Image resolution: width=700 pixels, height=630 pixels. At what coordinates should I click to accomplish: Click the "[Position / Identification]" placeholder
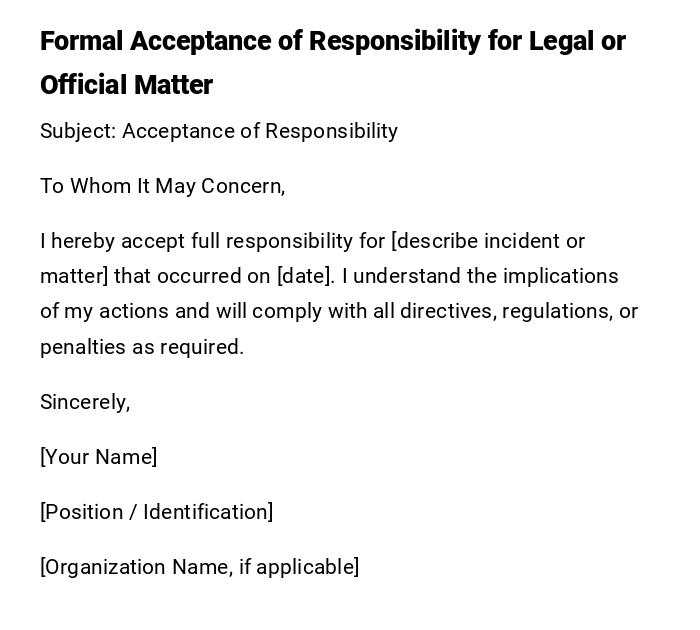coord(157,512)
